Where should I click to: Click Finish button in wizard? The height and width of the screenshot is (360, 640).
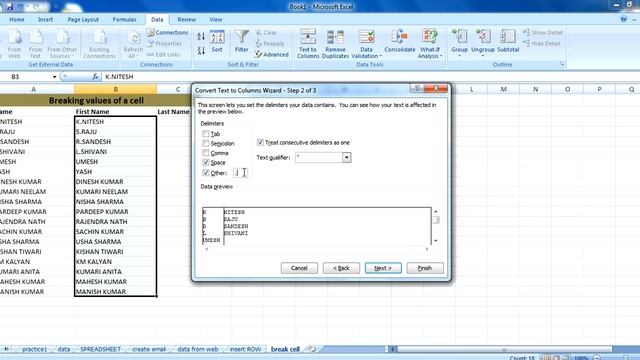pyautogui.click(x=425, y=268)
